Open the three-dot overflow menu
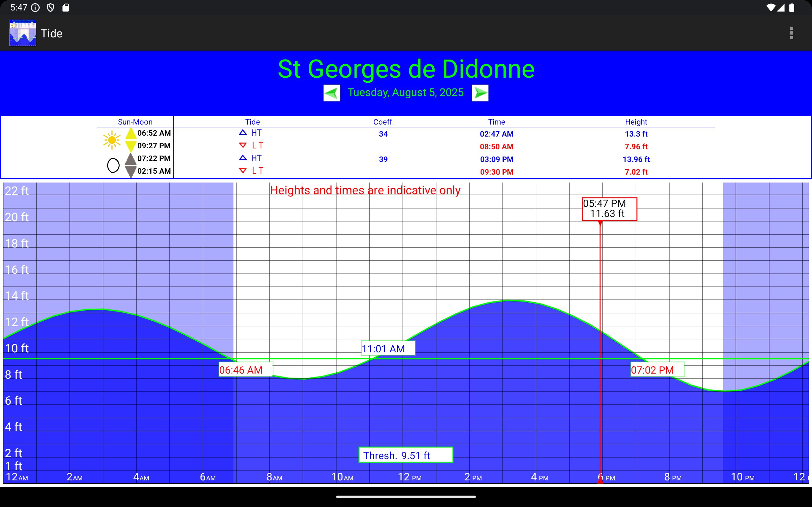812x507 pixels. click(791, 33)
